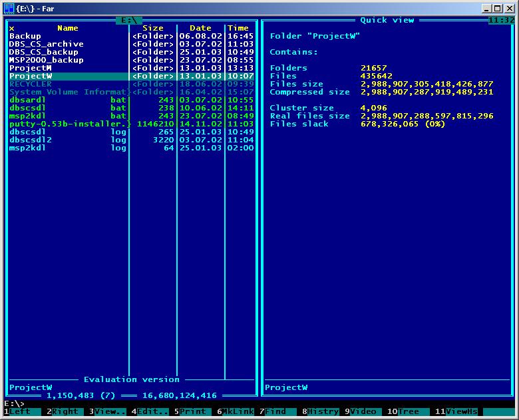
Task: Click the clock showing 11:32
Action: 501,20
